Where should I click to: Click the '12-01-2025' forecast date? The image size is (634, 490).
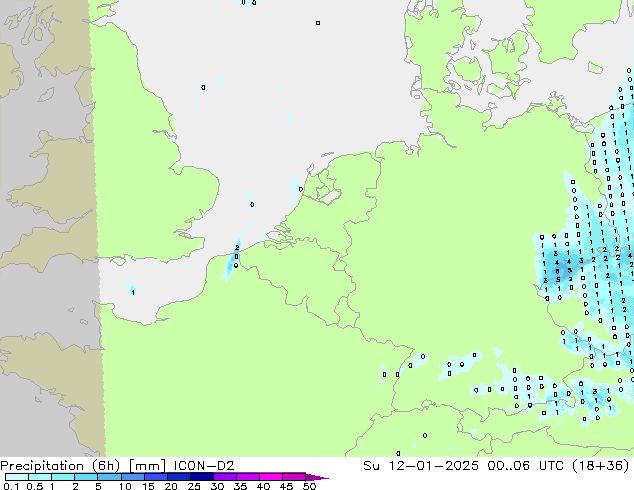click(433, 466)
